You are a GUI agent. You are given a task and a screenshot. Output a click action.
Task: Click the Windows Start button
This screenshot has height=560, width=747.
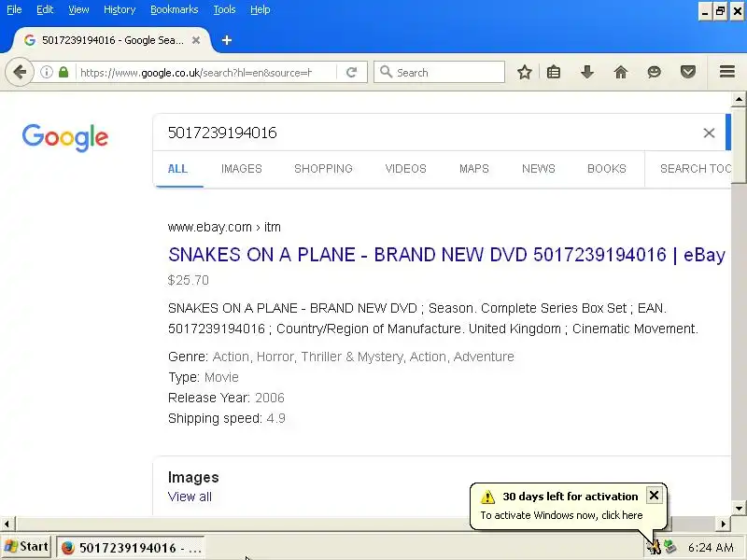[26, 547]
